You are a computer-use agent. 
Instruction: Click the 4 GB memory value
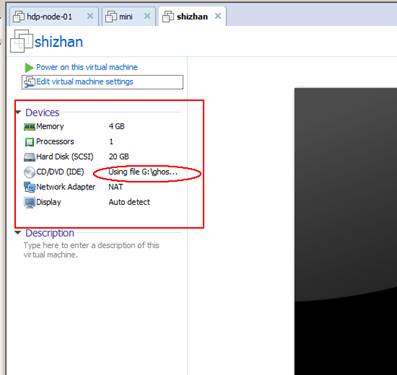[116, 126]
